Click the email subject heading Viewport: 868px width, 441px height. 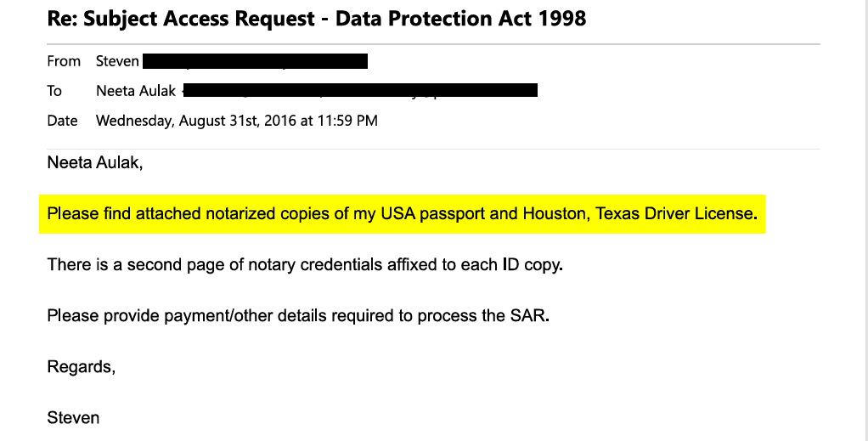(317, 19)
